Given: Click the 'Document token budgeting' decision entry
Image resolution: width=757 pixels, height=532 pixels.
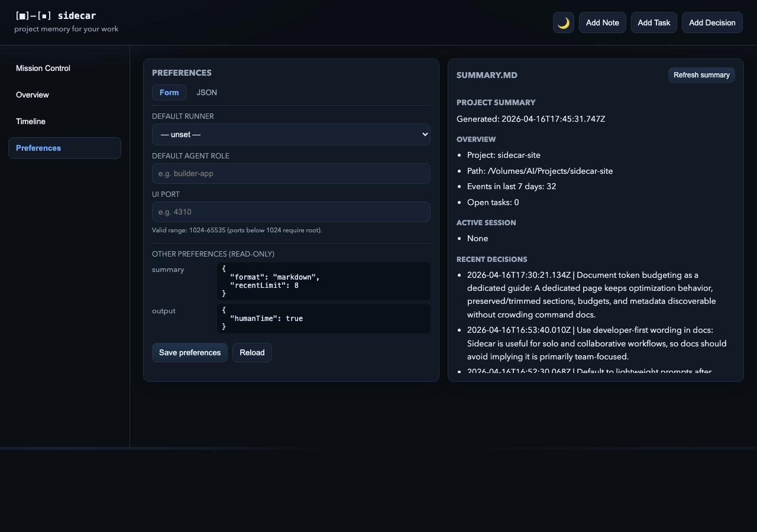Looking at the screenshot, I should coord(596,295).
